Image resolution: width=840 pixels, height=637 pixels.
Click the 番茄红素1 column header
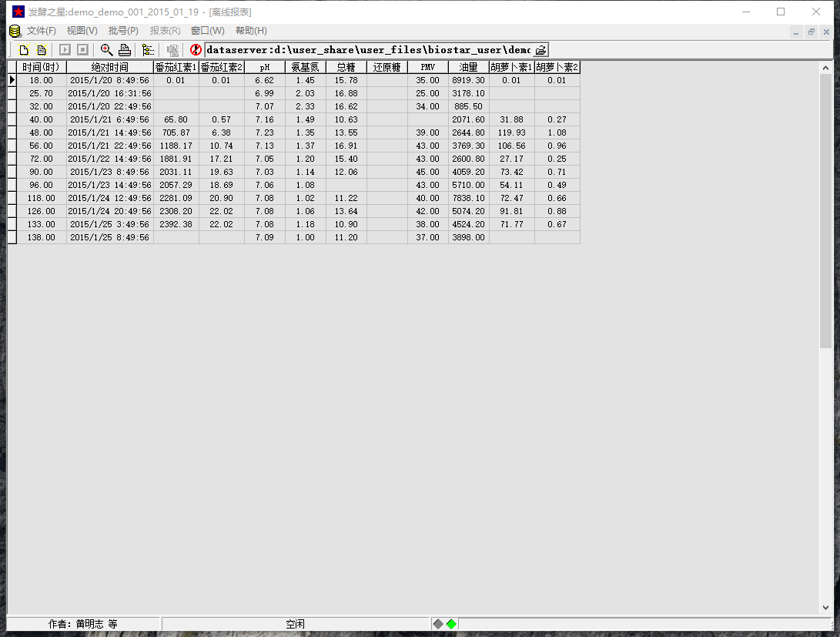pyautogui.click(x=176, y=68)
